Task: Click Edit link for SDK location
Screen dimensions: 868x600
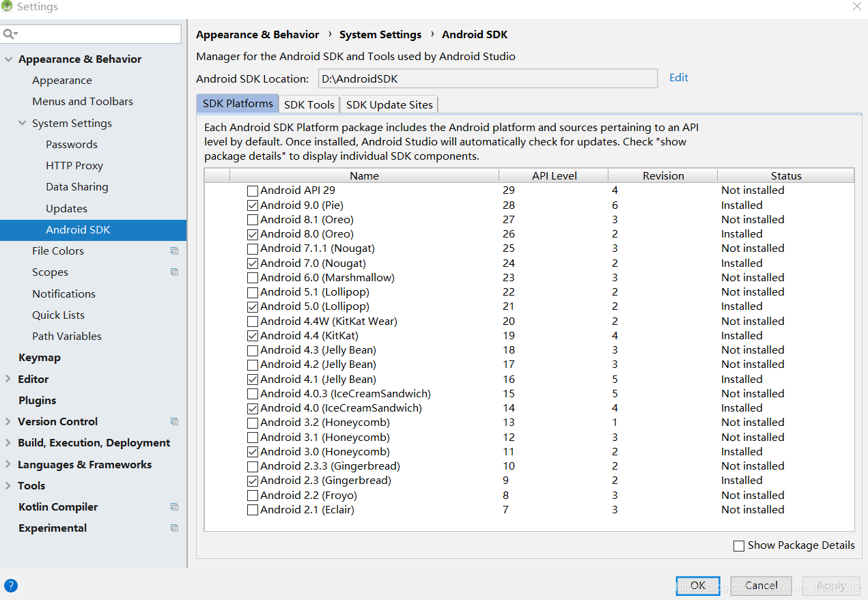Action: tap(679, 78)
